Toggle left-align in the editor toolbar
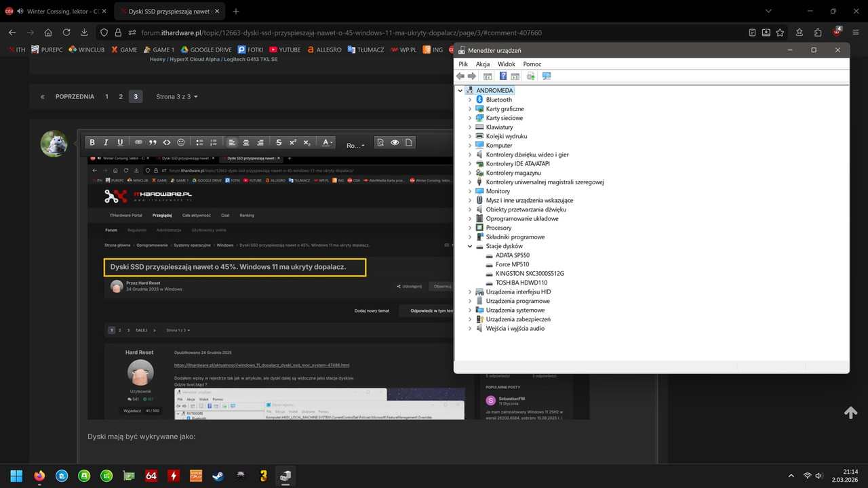 [232, 142]
